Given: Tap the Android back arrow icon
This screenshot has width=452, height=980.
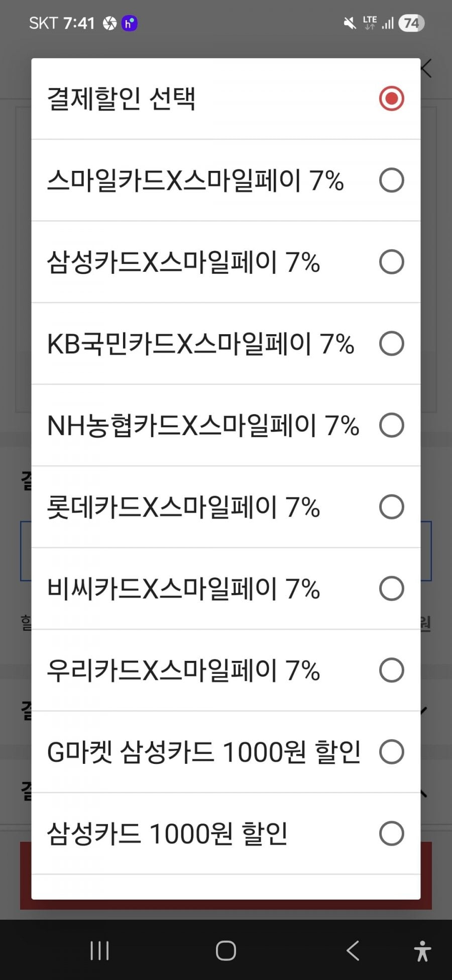Looking at the screenshot, I should click(x=353, y=951).
